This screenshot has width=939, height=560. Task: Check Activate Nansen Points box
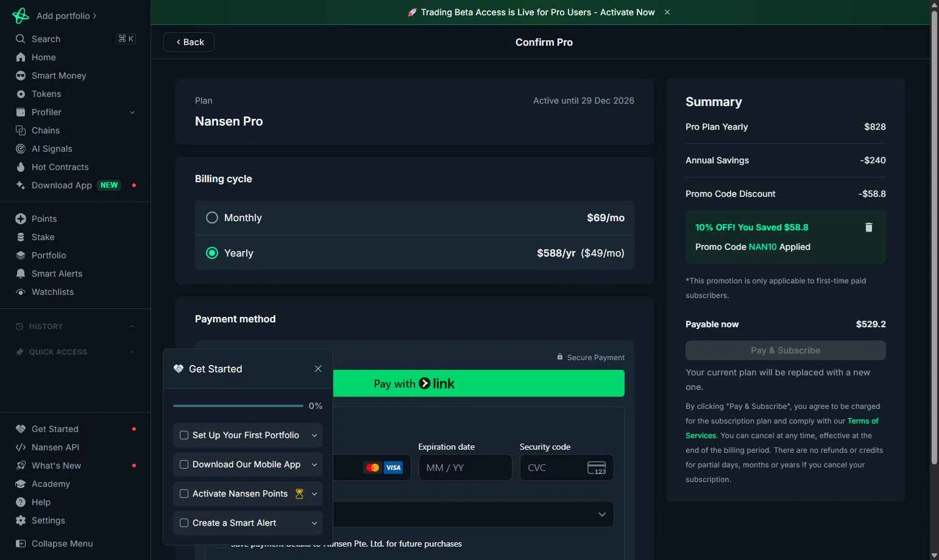pos(184,494)
